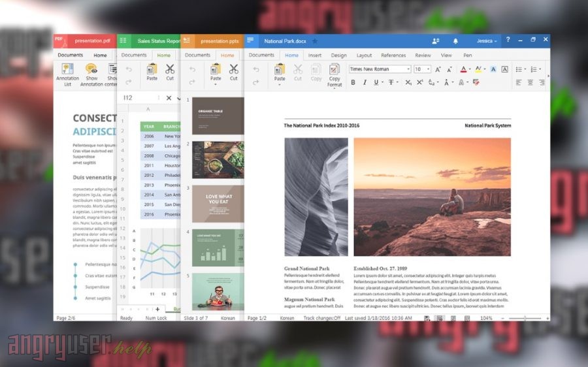Open the References ribbon tab

click(x=393, y=56)
